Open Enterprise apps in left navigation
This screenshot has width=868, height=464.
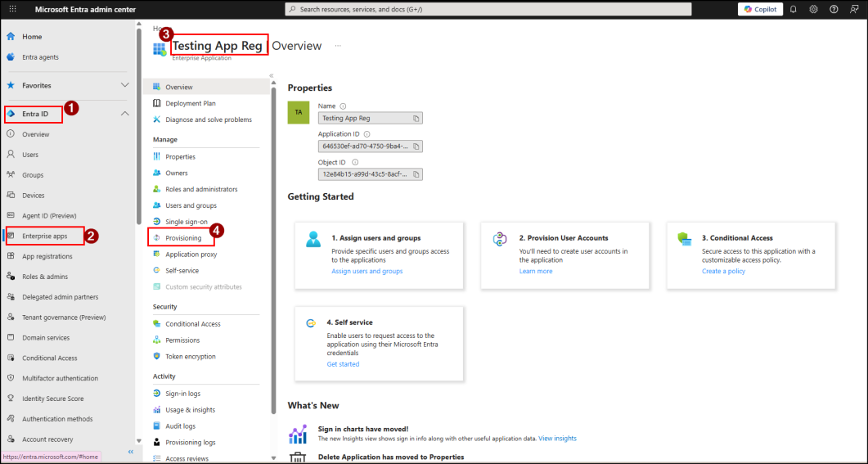pyautogui.click(x=44, y=236)
